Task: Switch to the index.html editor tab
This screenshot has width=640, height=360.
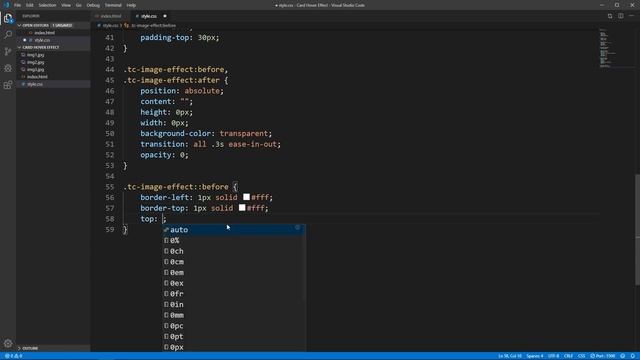Action: [x=111, y=16]
